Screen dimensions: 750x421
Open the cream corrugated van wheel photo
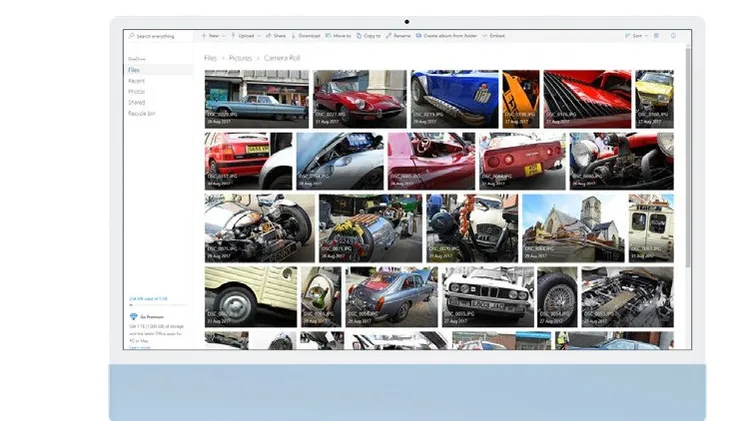[x=251, y=297]
